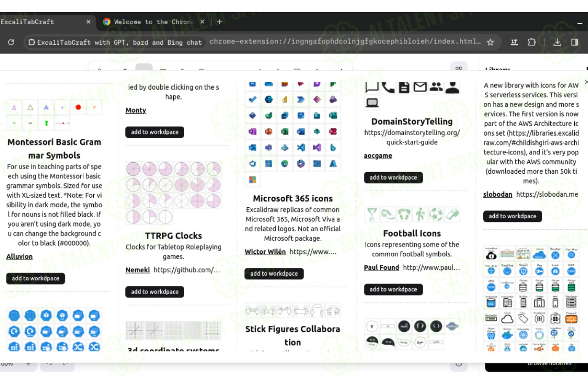This screenshot has width=588, height=392.
Task: Select the Key icon in the AWS-style library
Action: tap(539, 270)
